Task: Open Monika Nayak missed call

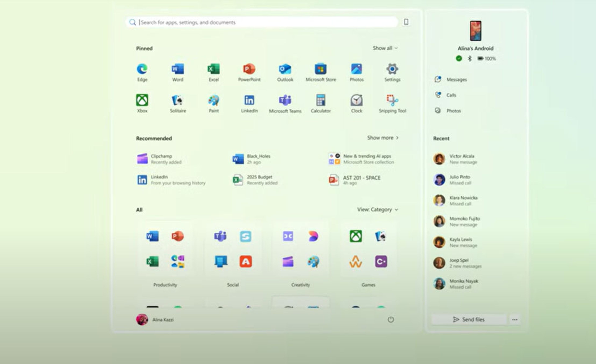Action: point(456,284)
